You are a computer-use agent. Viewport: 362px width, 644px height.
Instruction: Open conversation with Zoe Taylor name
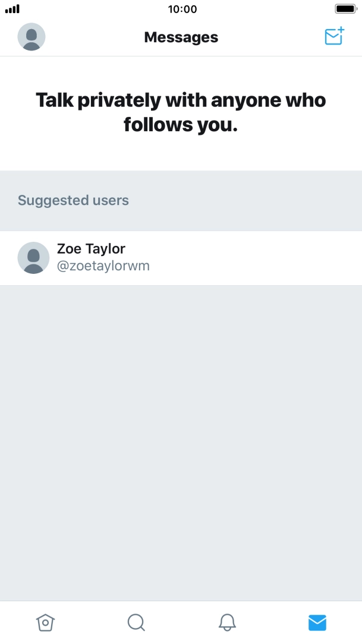click(91, 249)
